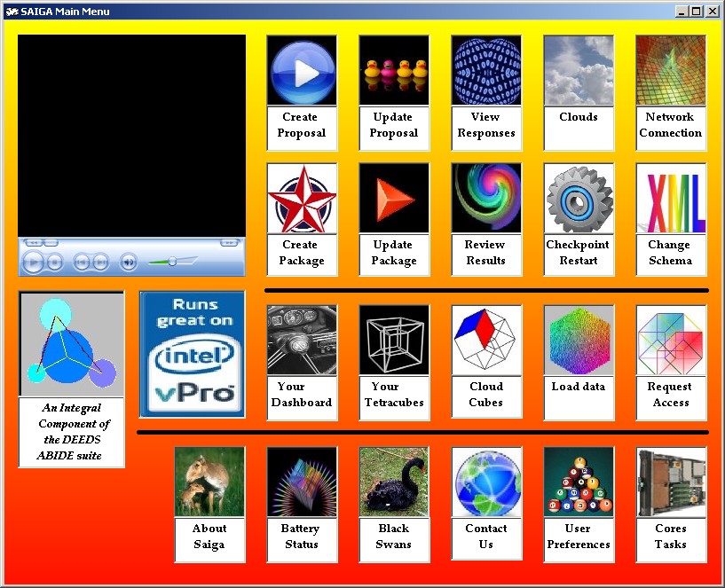
Task: Click the Contact Us globe icon
Action: [x=486, y=482]
